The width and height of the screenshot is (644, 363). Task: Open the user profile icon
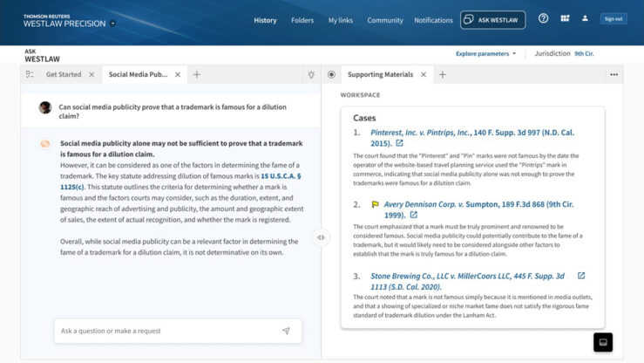tap(585, 18)
